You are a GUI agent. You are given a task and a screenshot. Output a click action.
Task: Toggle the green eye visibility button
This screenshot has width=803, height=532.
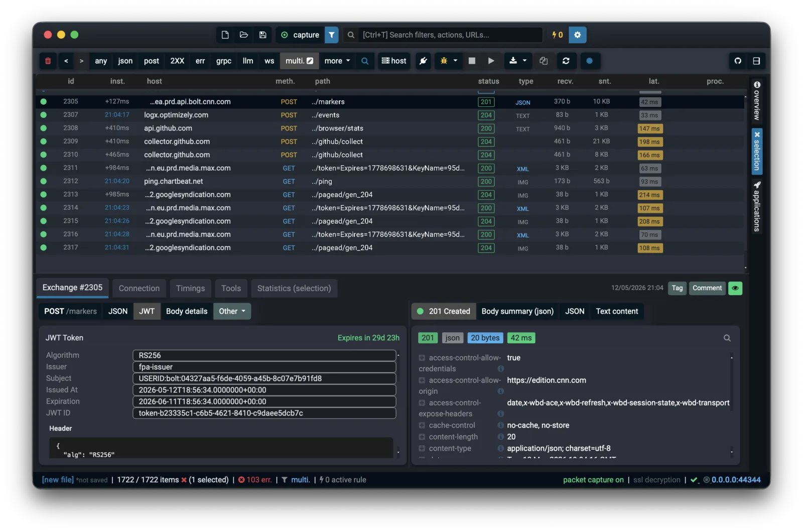[x=735, y=288]
